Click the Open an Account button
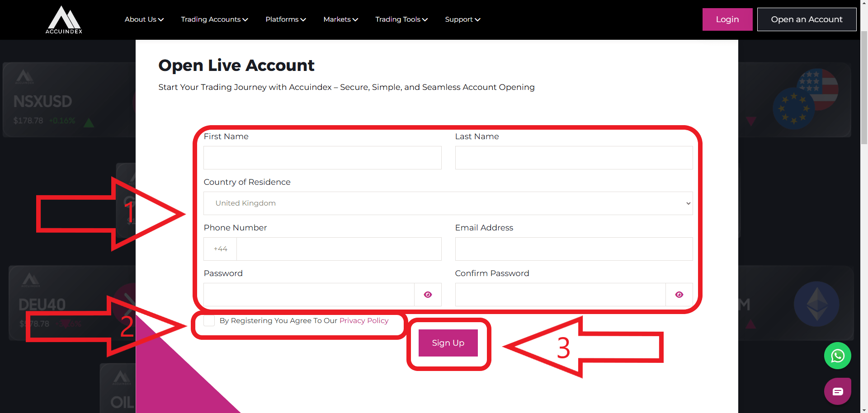 (x=807, y=19)
